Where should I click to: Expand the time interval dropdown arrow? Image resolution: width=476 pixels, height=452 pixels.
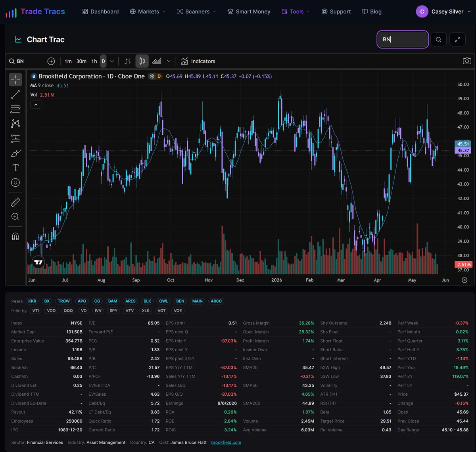[x=112, y=61]
